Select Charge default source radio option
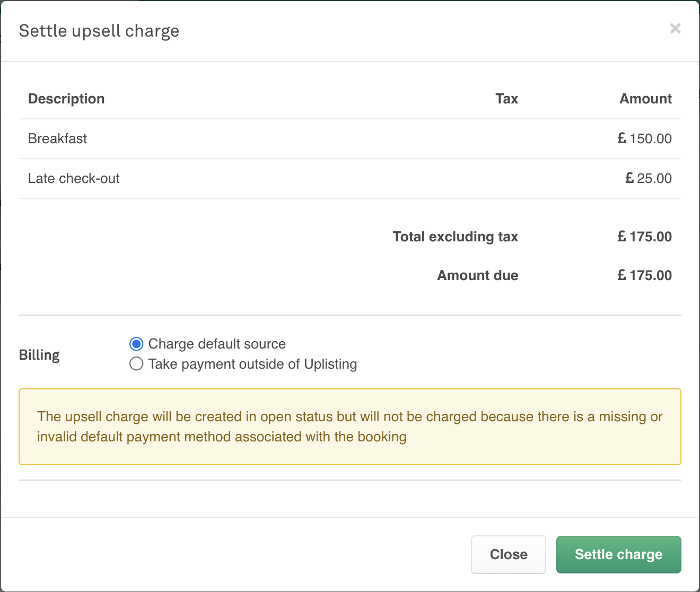Image resolution: width=700 pixels, height=592 pixels. coord(136,344)
